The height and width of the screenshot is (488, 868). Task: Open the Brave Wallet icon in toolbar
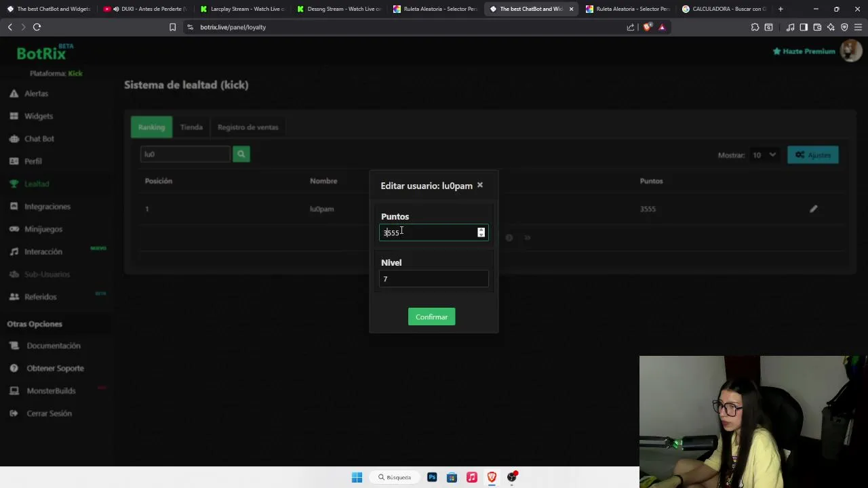817,27
